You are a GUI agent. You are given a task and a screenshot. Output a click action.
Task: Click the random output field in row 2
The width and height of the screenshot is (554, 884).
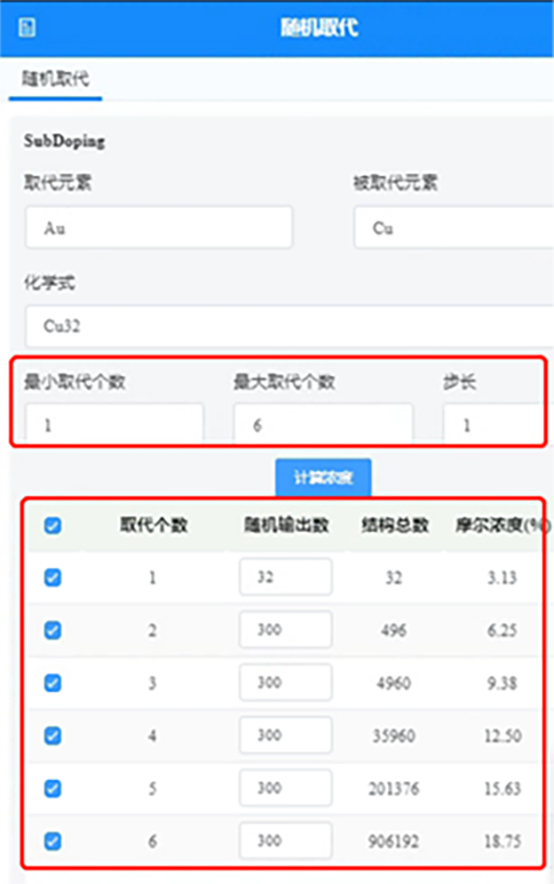point(286,629)
